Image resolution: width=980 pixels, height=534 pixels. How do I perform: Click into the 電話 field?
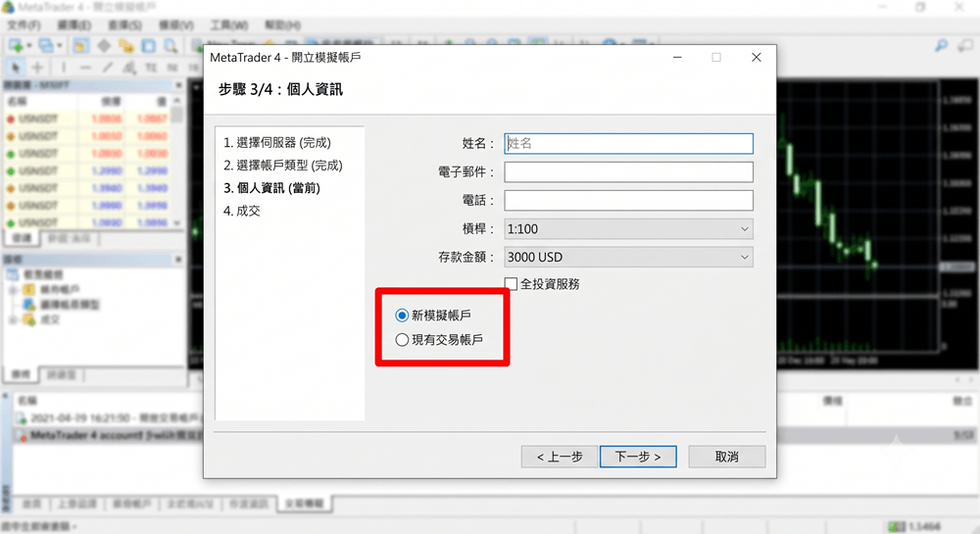628,201
